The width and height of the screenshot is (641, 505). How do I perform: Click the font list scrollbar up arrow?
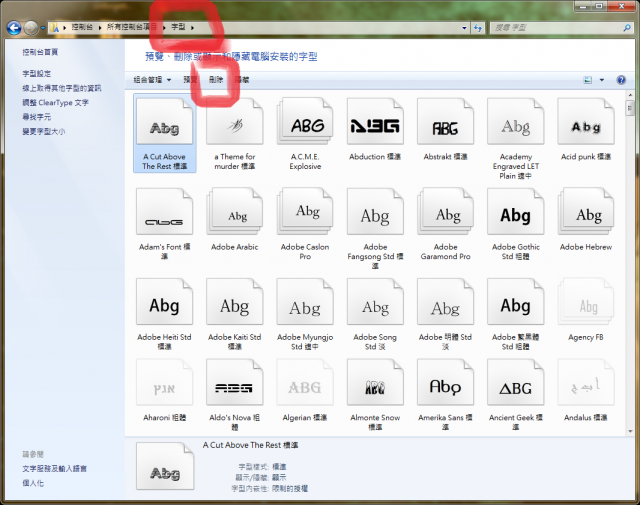point(630,95)
